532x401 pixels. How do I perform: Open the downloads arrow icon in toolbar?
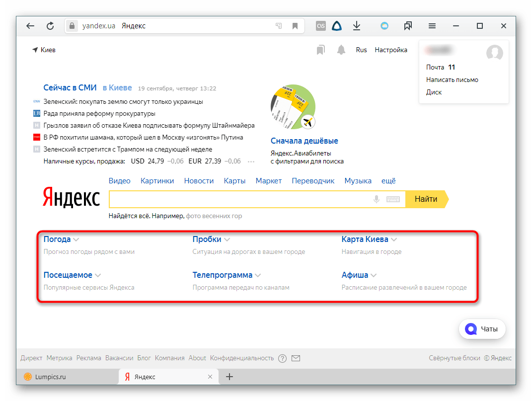coord(357,26)
